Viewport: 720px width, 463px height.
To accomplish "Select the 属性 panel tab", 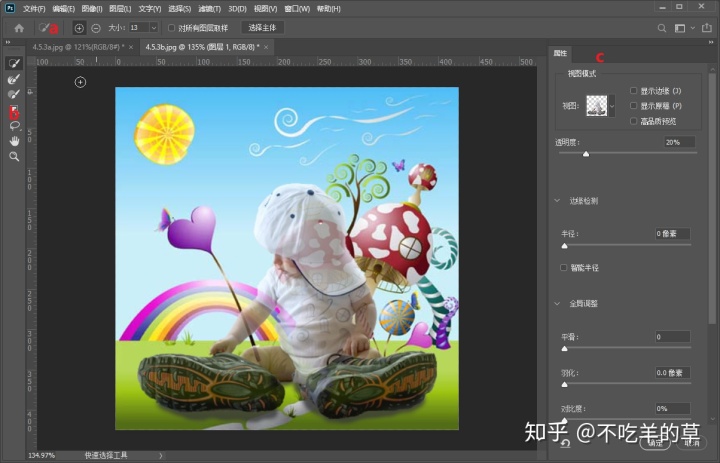I will coord(560,53).
